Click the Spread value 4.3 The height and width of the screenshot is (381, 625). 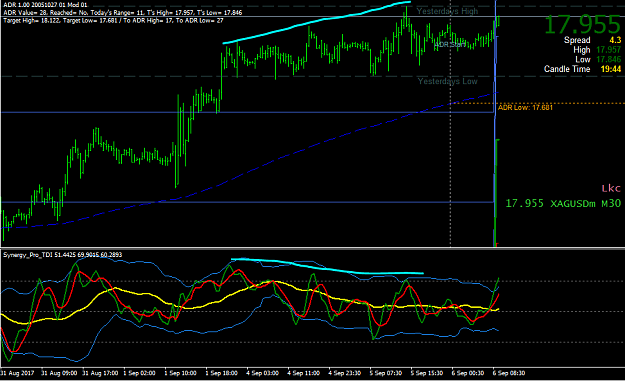(x=615, y=40)
